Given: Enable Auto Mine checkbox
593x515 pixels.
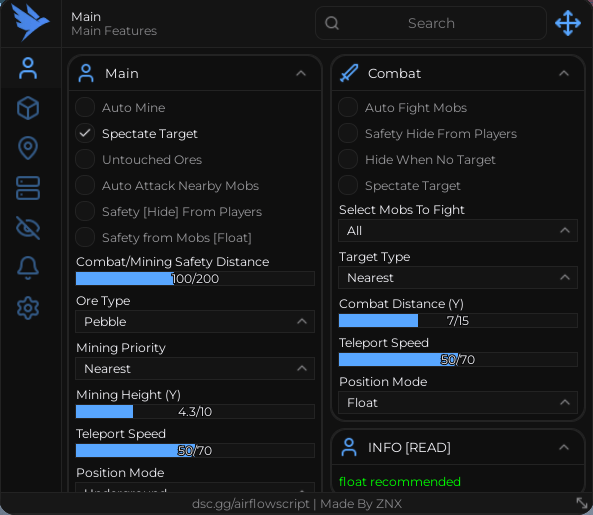Looking at the screenshot, I should coord(85,107).
